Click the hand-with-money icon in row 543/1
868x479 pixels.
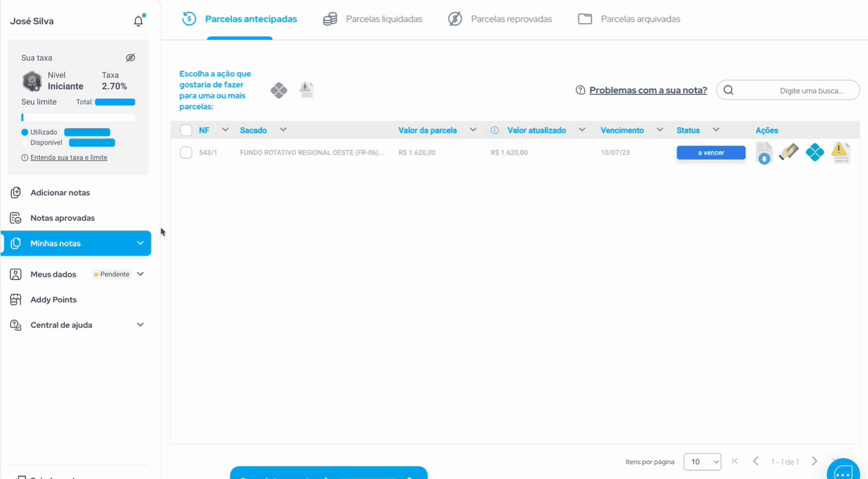(789, 152)
